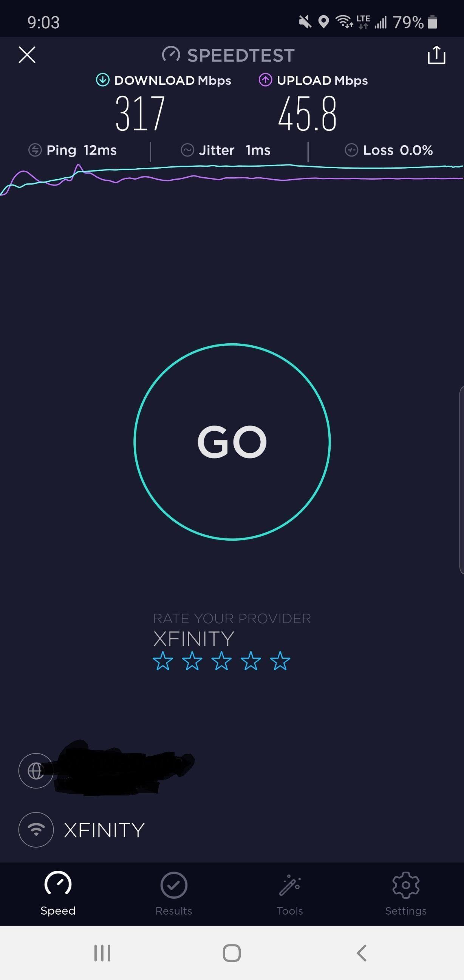Tap the XFINITY Wi-Fi connection icon

click(x=36, y=830)
